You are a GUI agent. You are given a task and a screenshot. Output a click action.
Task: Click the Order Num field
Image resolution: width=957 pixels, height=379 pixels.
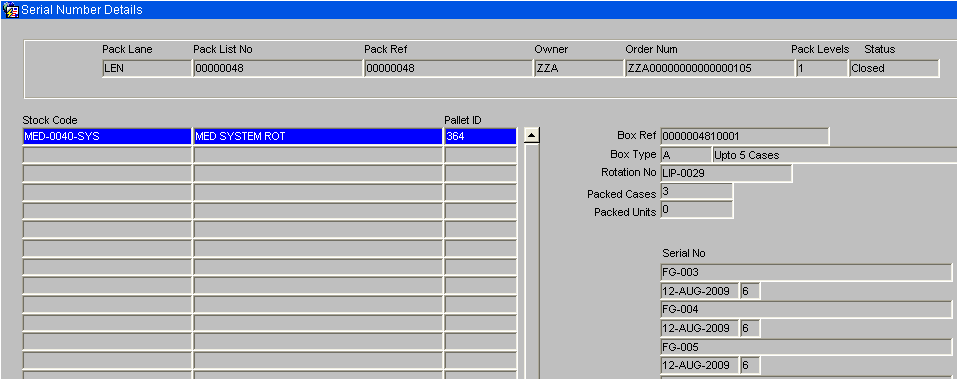710,68
